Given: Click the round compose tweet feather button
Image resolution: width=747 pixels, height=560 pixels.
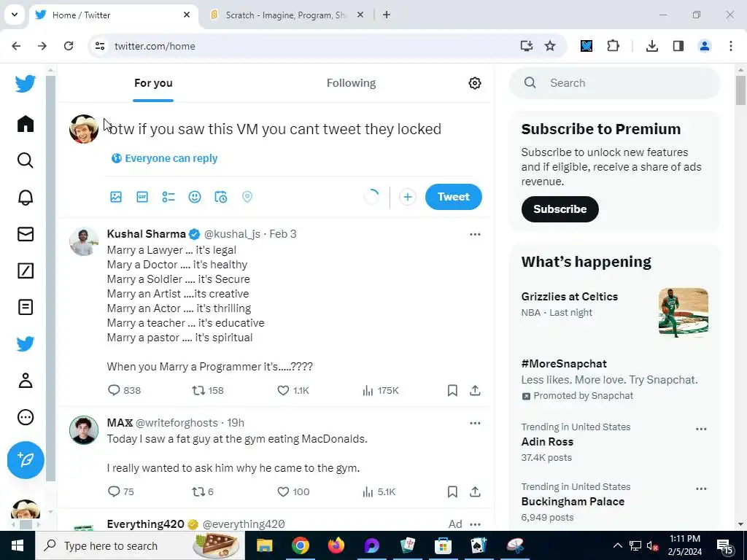Looking at the screenshot, I should click(26, 459).
